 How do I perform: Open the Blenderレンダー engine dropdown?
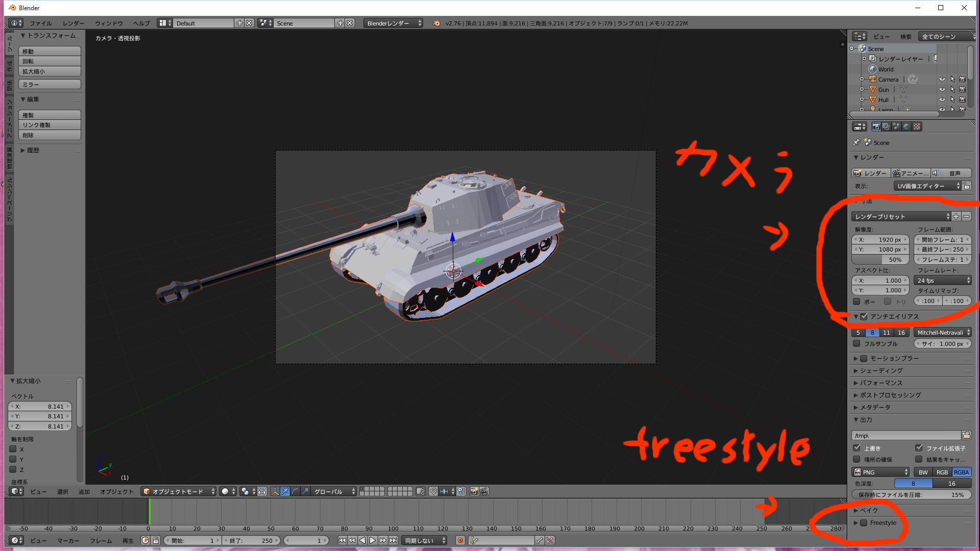click(x=393, y=23)
